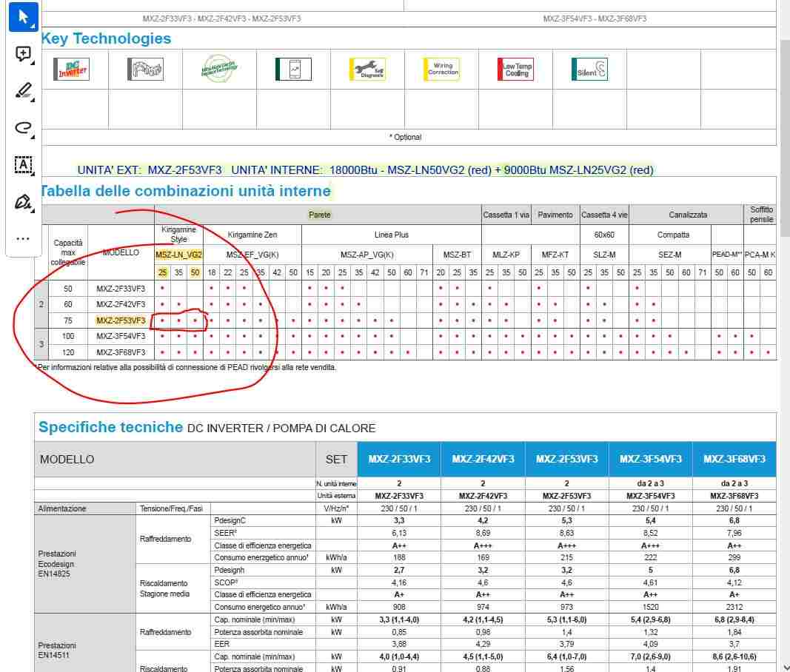This screenshot has height=672, width=790.
Task: Click the 'MLZ-KP' series cell
Action: (x=506, y=255)
